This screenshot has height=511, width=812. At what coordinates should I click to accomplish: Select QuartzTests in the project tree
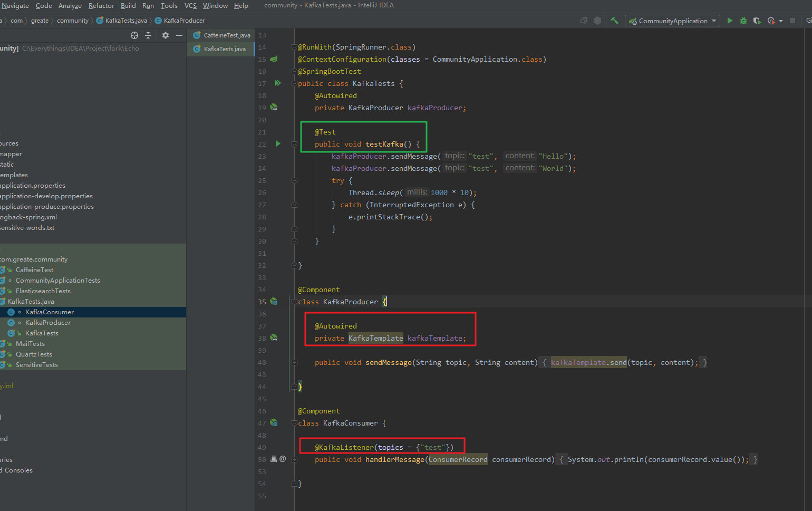point(34,354)
